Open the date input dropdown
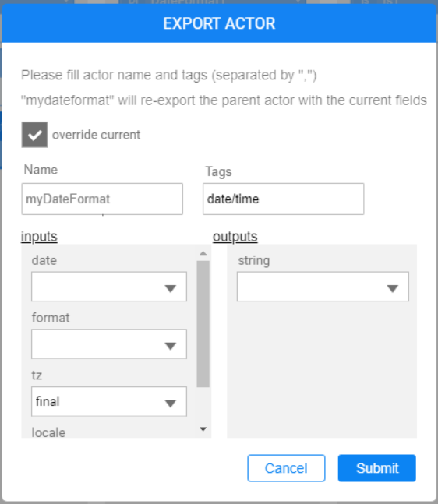This screenshot has width=438, height=504. coord(109,287)
